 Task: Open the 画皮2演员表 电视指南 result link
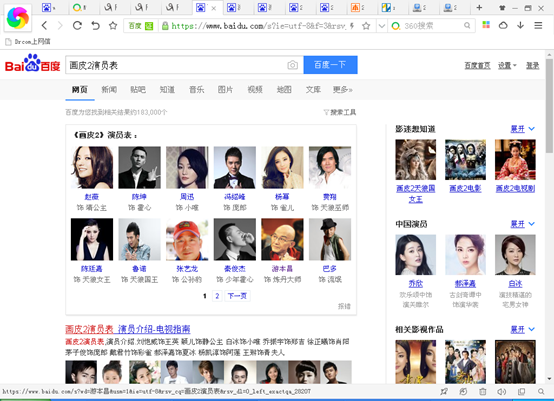tap(128, 329)
